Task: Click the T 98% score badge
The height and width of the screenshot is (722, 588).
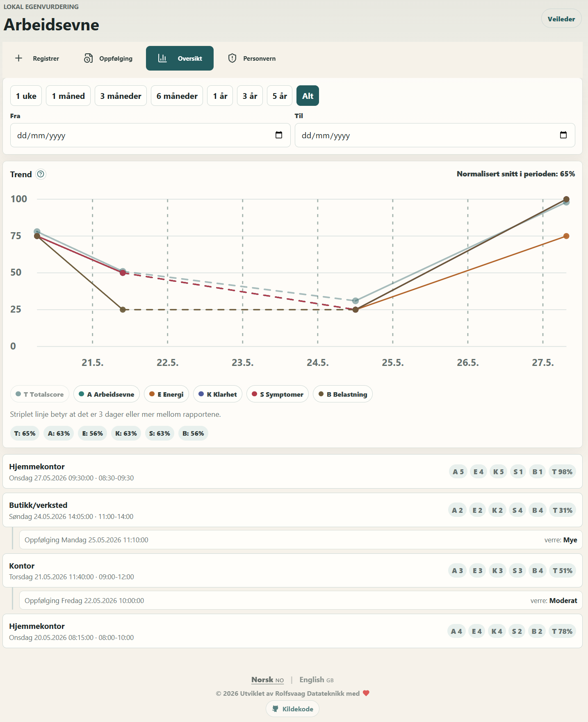Action: [562, 471]
